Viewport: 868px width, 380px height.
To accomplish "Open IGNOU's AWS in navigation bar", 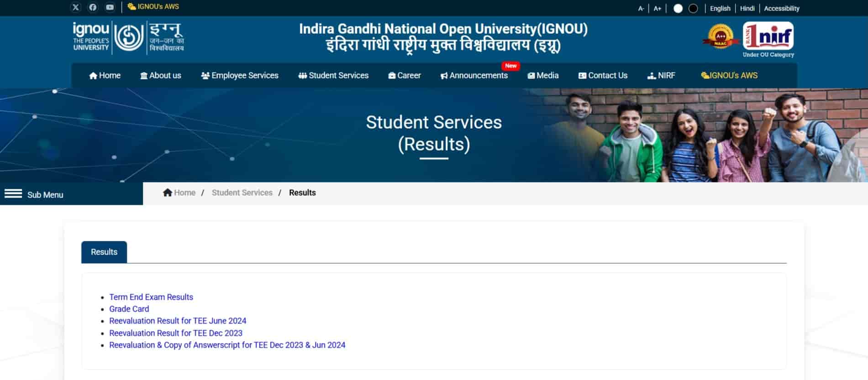I will click(x=729, y=75).
